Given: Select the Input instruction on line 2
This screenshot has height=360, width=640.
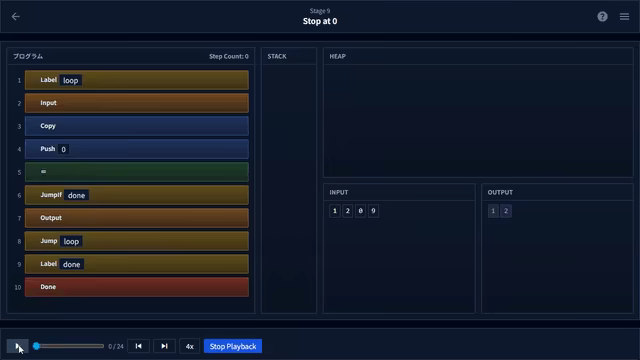Looking at the screenshot, I should click(136, 103).
